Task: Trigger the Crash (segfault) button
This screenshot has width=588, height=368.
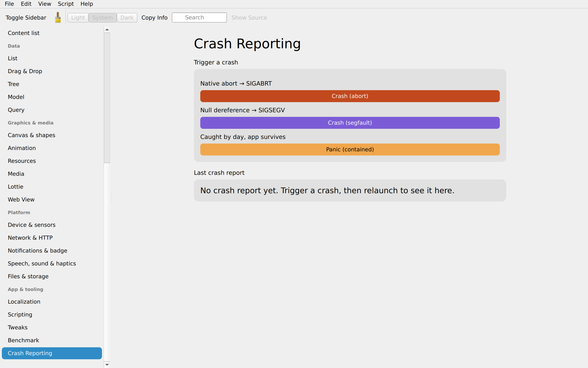Action: point(350,123)
